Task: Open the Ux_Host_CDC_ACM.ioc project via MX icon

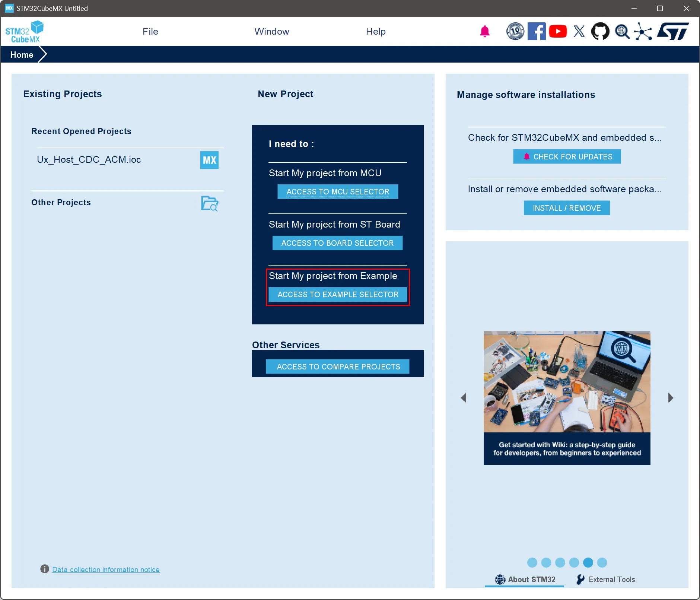Action: [209, 160]
